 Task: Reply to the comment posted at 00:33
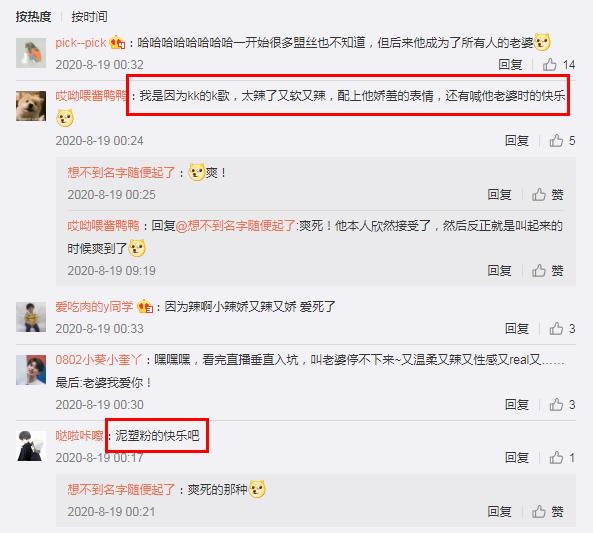click(517, 329)
